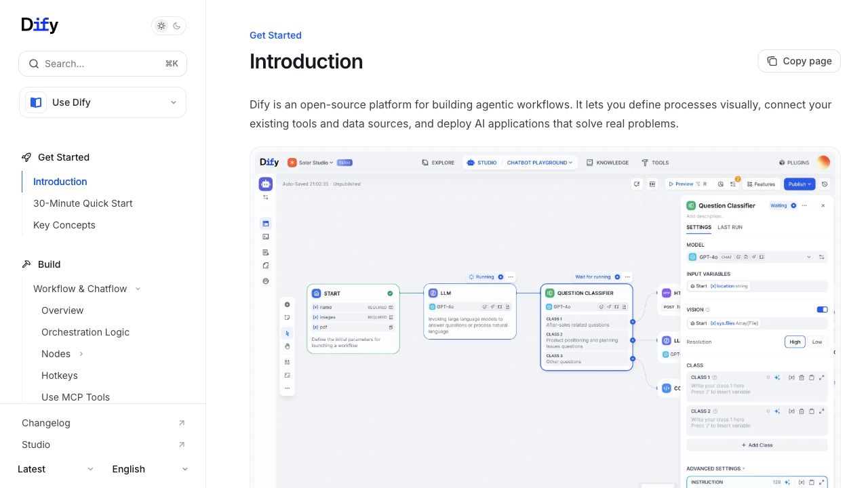Select the Get Started sidebar section heading

click(x=63, y=157)
